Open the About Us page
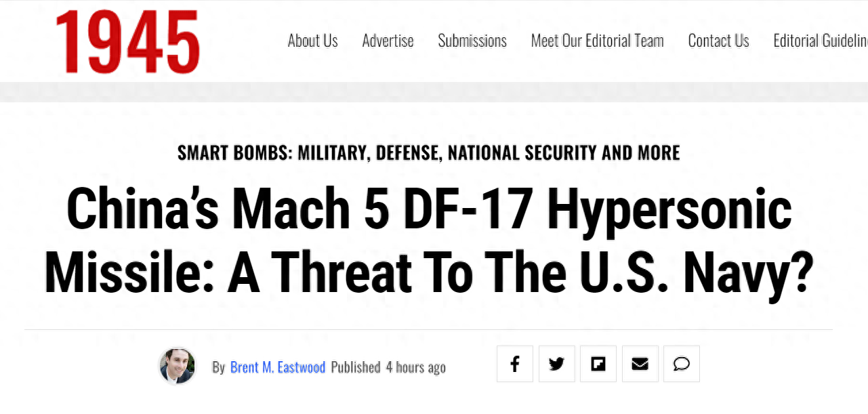This screenshot has height=414, width=868. (313, 41)
